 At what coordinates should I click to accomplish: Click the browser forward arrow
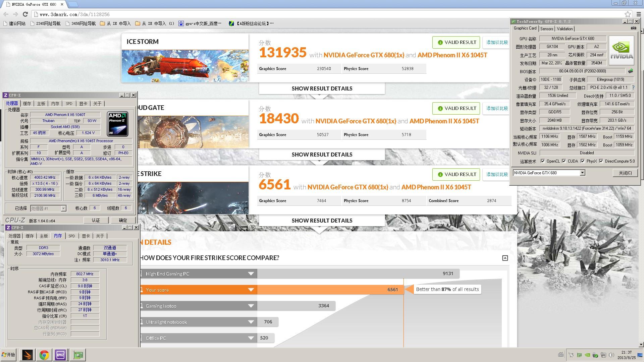[x=15, y=14]
